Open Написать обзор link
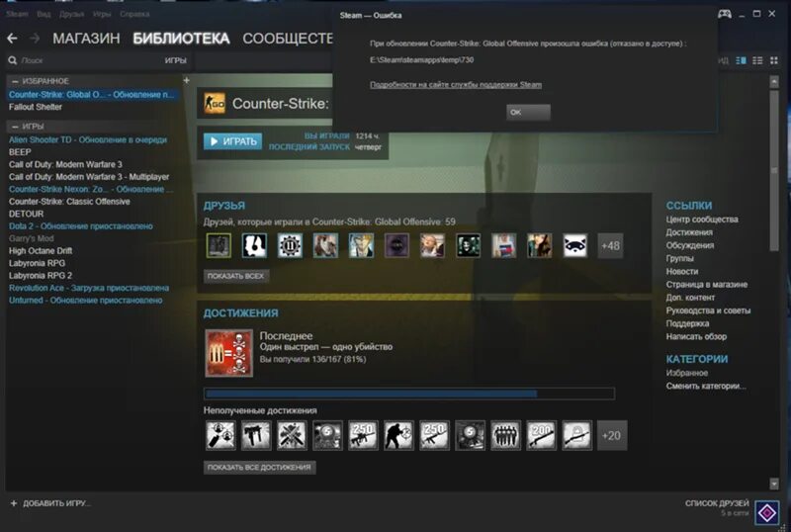791x532 pixels. (x=696, y=336)
